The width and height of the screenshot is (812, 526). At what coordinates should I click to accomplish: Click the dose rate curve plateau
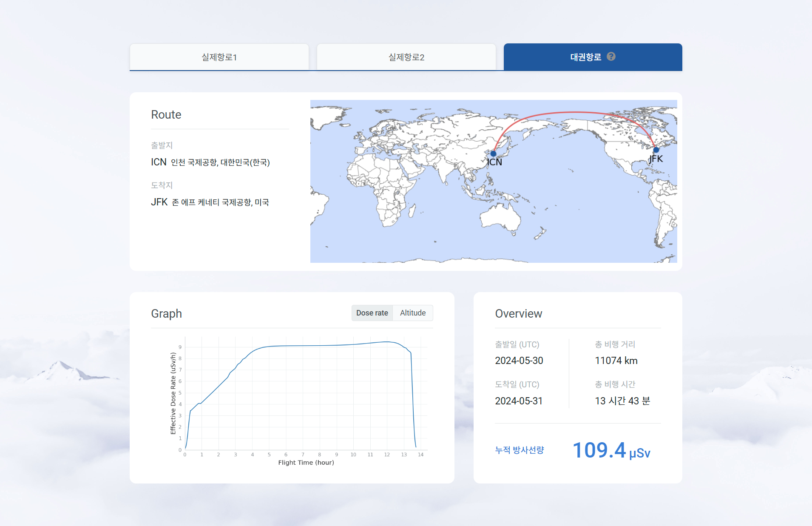click(319, 345)
